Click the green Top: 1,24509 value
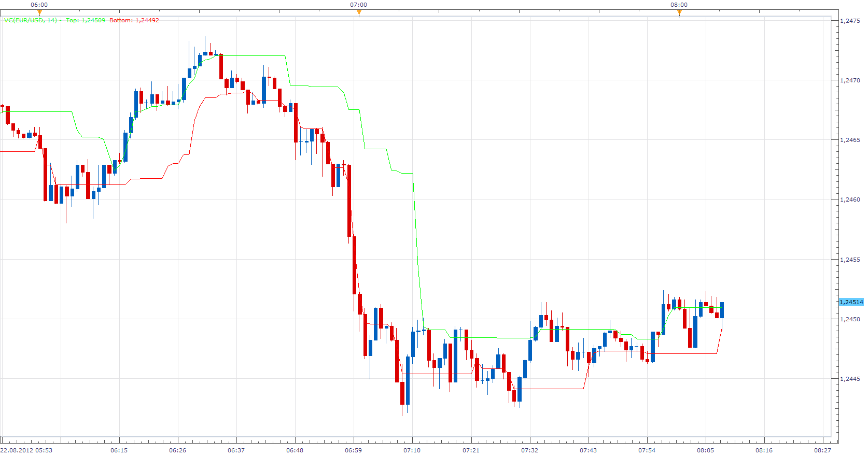 coord(86,20)
